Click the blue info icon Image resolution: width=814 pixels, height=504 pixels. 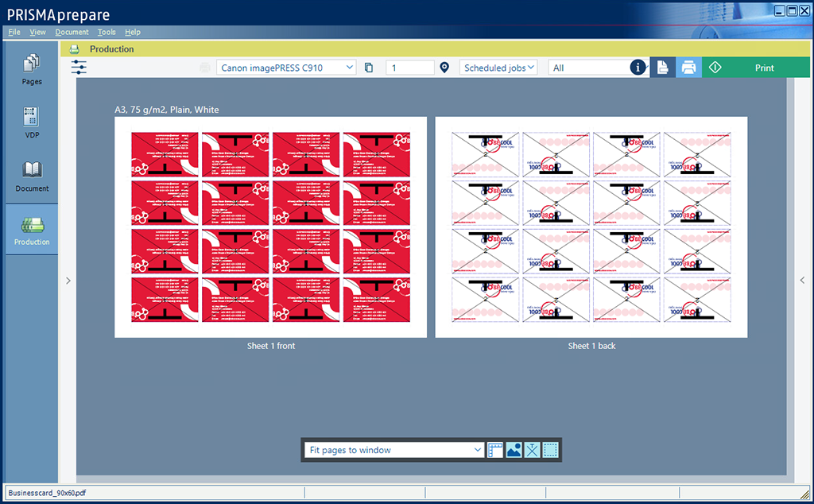(x=638, y=67)
